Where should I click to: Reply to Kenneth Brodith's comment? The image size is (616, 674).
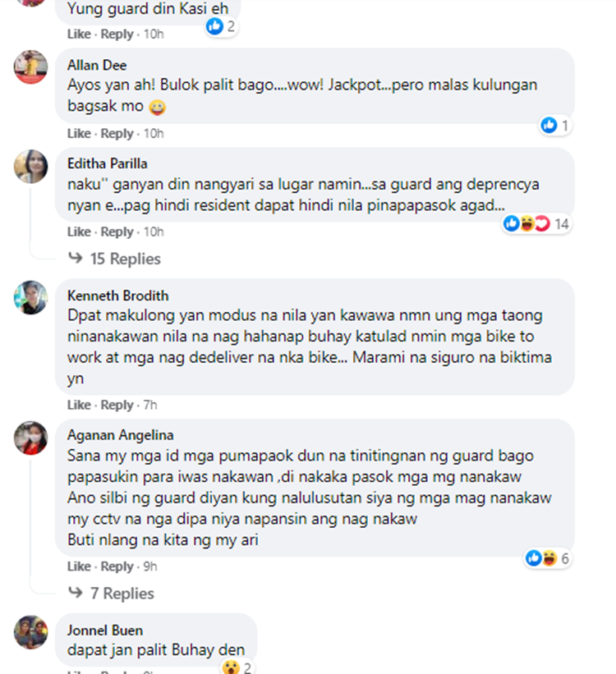pyautogui.click(x=117, y=405)
